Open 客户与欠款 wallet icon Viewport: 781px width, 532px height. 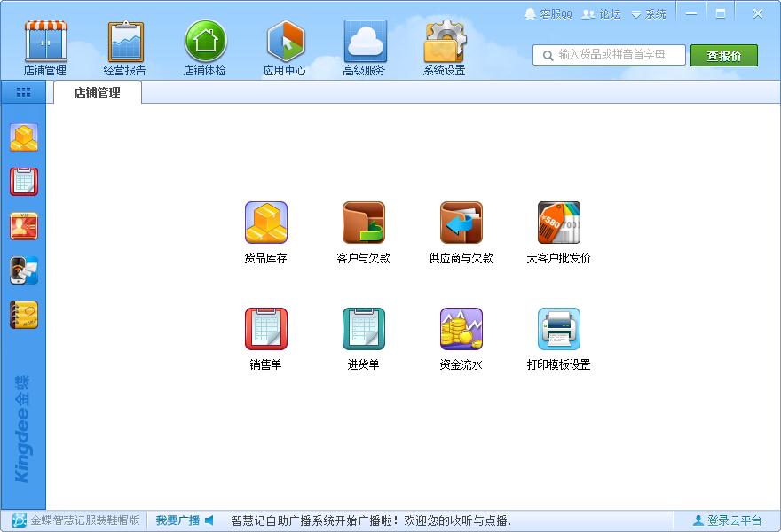pyautogui.click(x=363, y=223)
